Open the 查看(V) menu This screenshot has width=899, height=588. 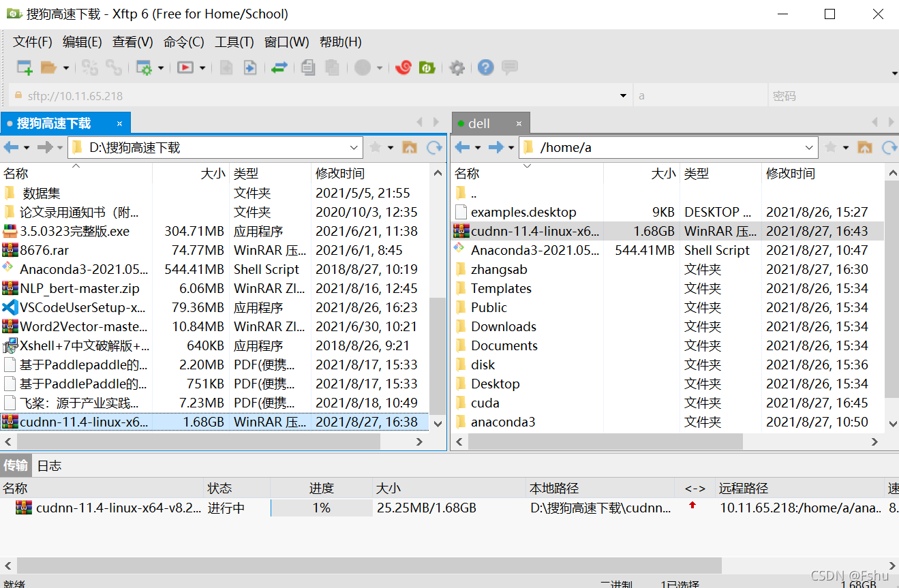click(x=133, y=42)
